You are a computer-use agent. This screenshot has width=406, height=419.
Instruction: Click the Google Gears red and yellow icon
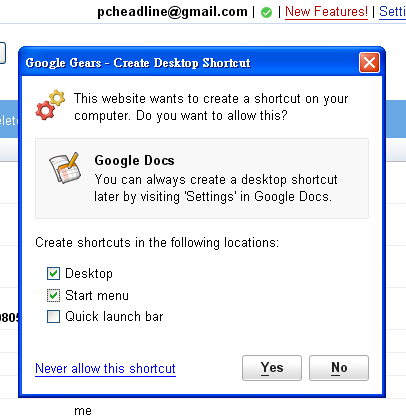click(x=50, y=105)
